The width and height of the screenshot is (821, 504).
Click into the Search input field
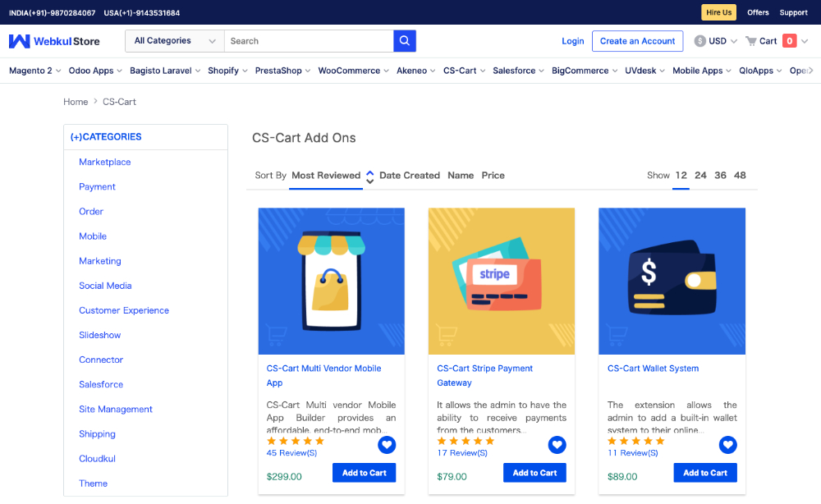309,41
